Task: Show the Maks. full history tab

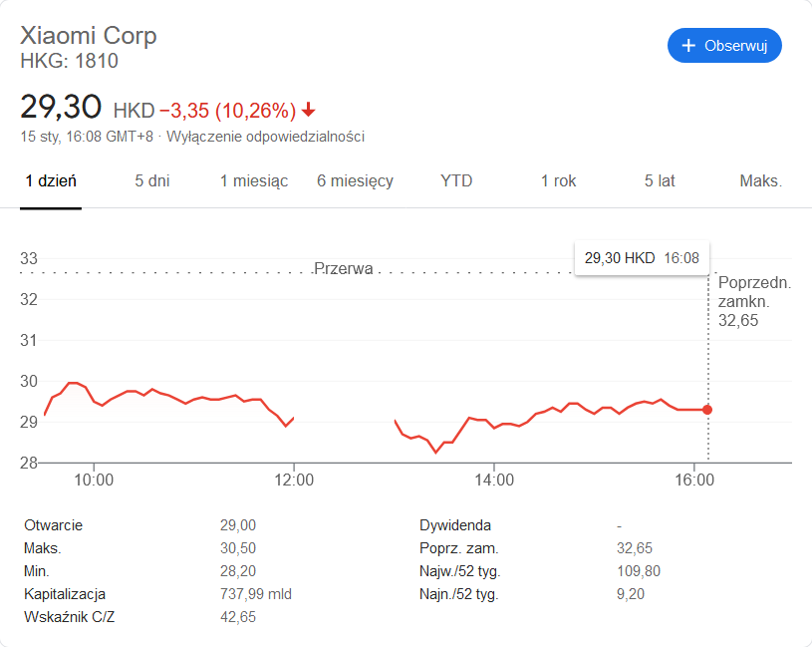Action: click(x=761, y=180)
